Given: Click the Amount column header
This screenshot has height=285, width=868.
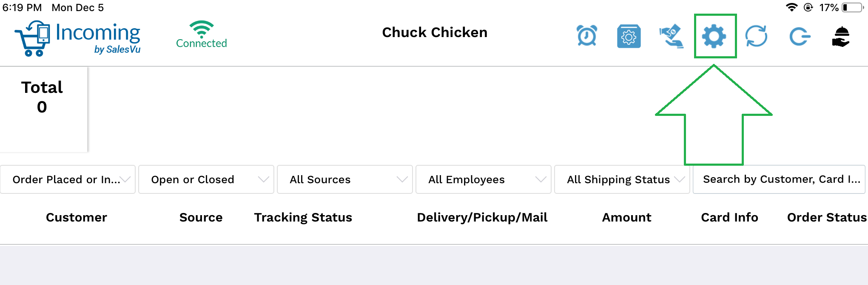Looking at the screenshot, I should click(x=627, y=217).
